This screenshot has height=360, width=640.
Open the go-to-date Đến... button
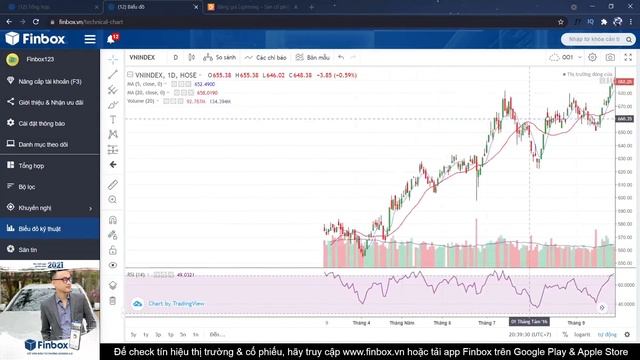pyautogui.click(x=217, y=335)
